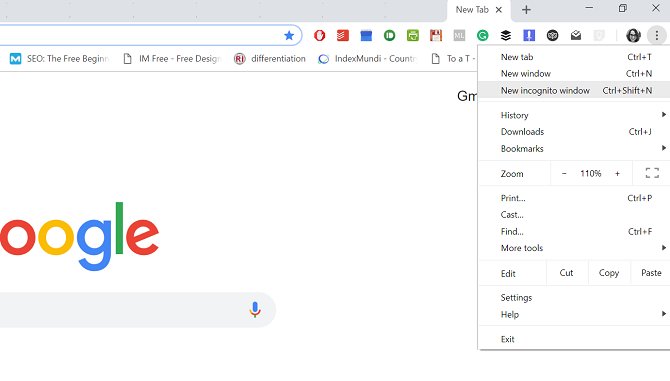This screenshot has width=670, height=381.
Task: Click the open envelope mail extension icon
Action: [576, 35]
